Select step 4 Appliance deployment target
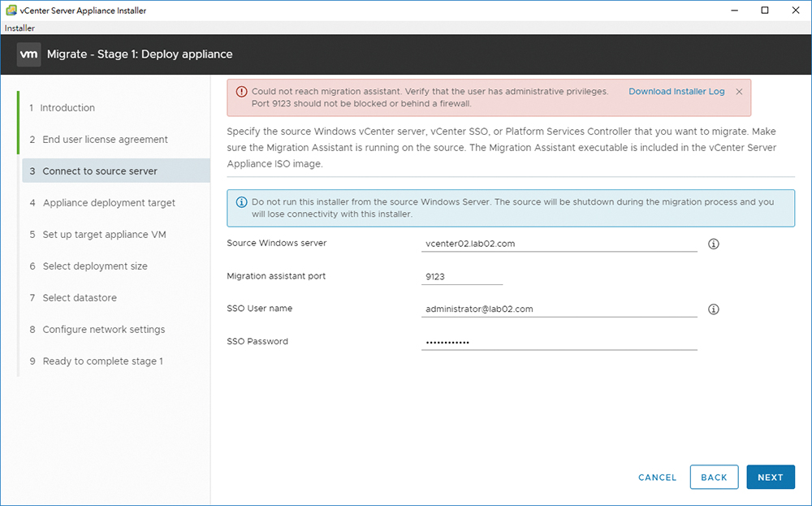Image resolution: width=812 pixels, height=506 pixels. pyautogui.click(x=102, y=203)
